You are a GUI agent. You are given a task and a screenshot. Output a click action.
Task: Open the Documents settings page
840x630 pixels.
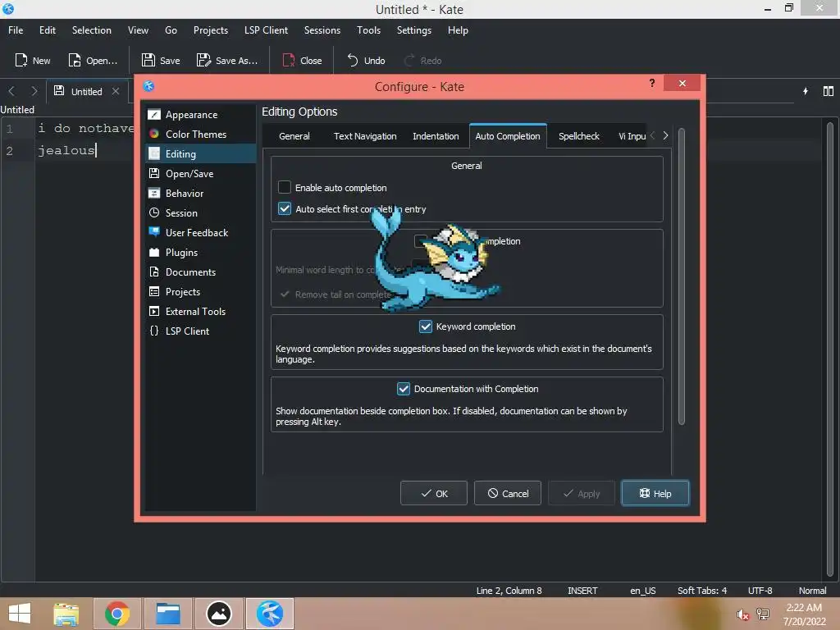point(200,272)
